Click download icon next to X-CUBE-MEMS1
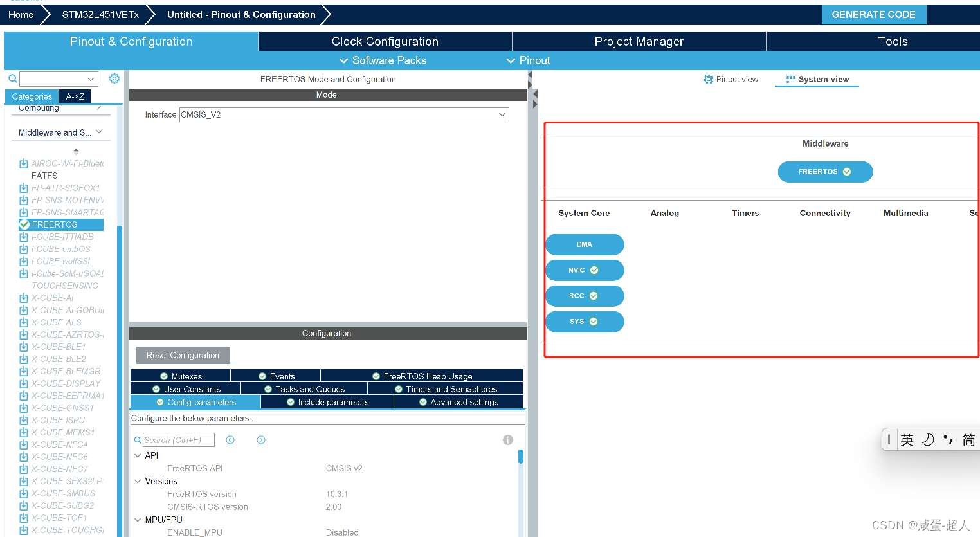Viewport: 980px width, 537px height. [x=24, y=432]
